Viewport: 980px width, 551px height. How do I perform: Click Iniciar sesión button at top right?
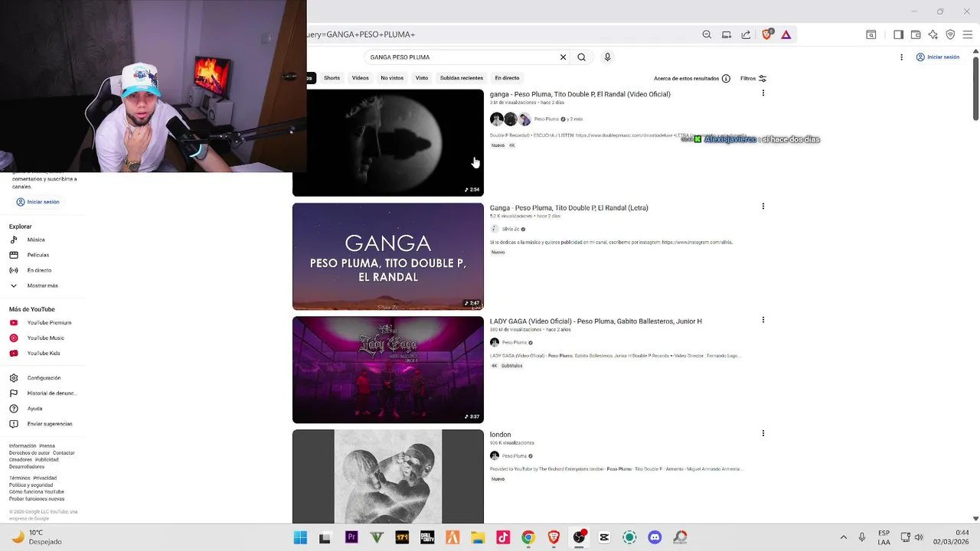coord(938,57)
